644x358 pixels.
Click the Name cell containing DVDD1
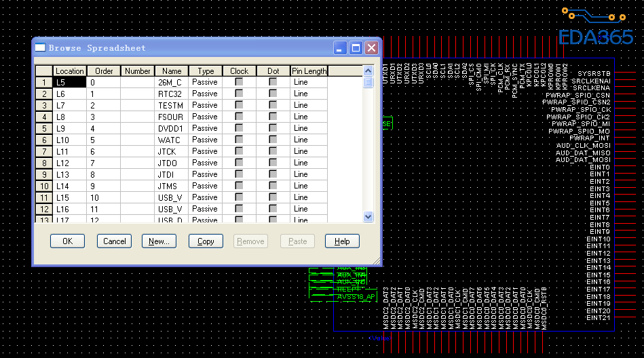point(171,128)
